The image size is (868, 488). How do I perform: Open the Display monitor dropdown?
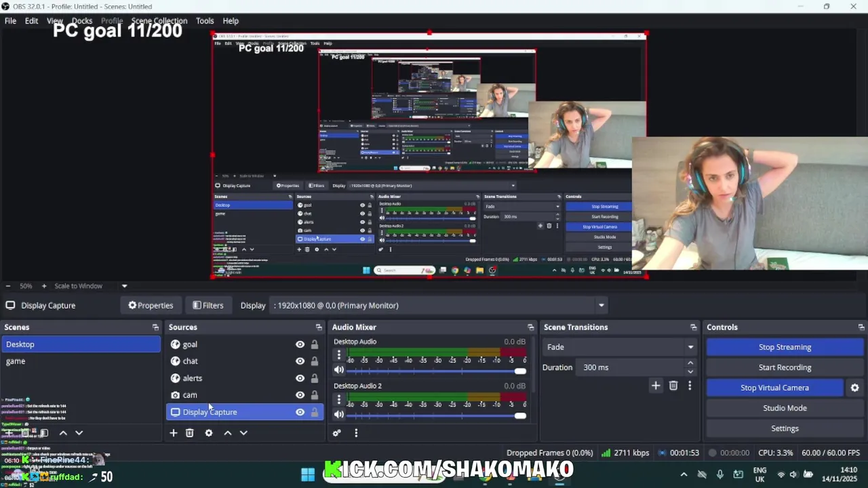point(438,306)
